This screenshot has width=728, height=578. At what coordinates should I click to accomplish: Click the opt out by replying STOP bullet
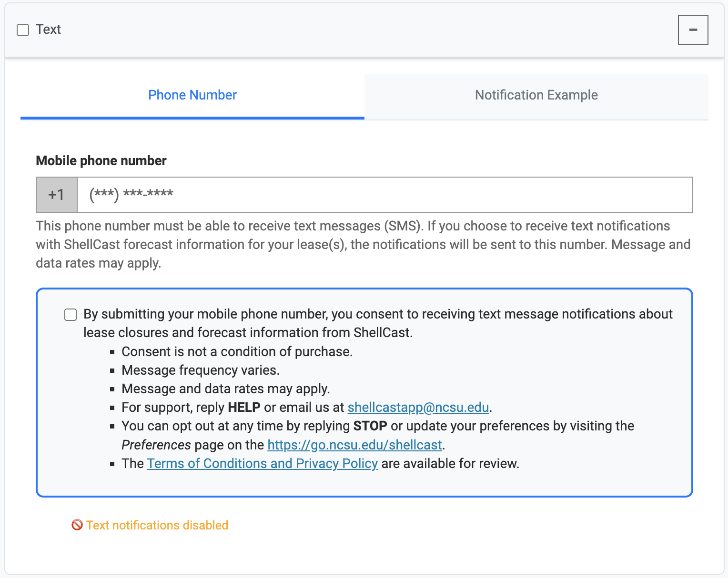378,426
